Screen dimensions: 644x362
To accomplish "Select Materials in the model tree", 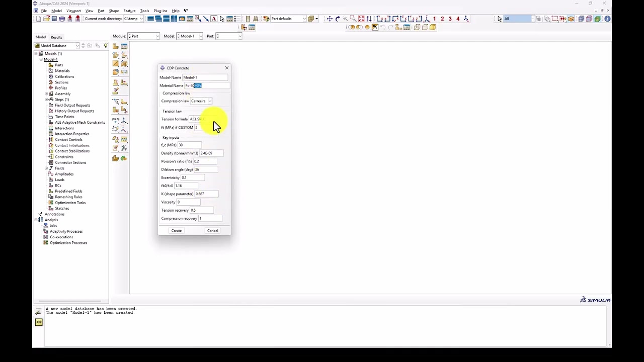I will click(x=62, y=71).
